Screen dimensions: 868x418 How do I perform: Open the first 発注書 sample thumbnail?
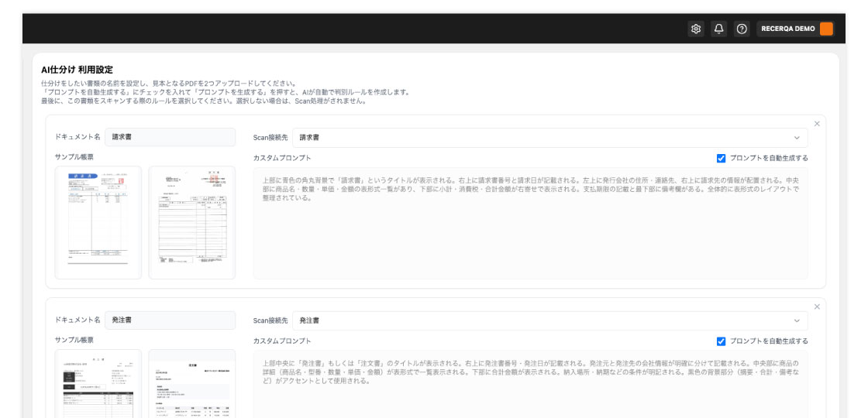(x=98, y=384)
